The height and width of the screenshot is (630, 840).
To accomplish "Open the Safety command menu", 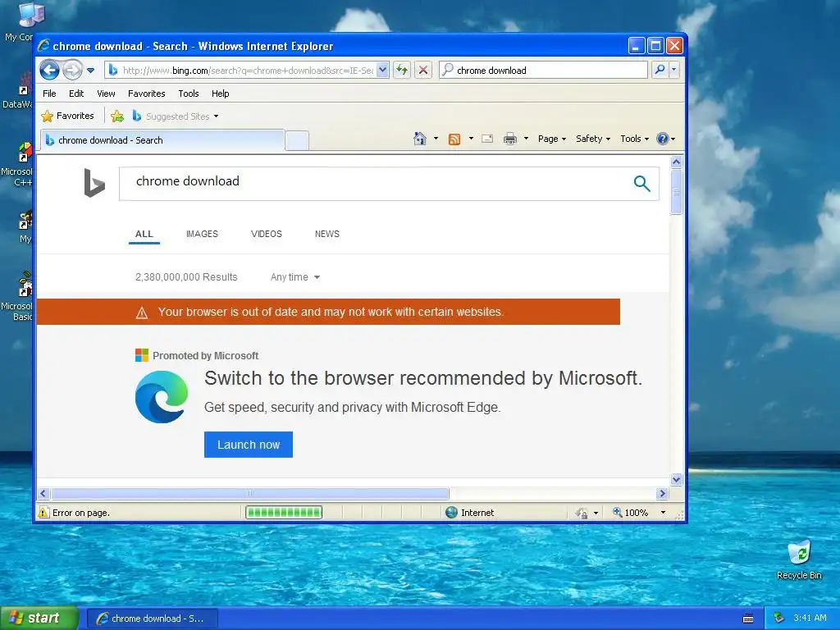I will coord(593,139).
